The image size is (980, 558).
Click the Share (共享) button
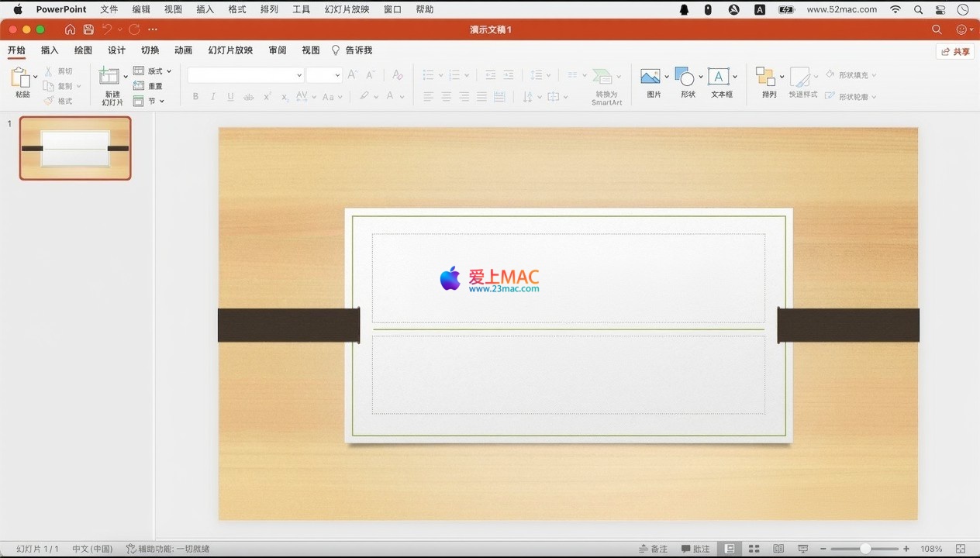pyautogui.click(x=955, y=52)
